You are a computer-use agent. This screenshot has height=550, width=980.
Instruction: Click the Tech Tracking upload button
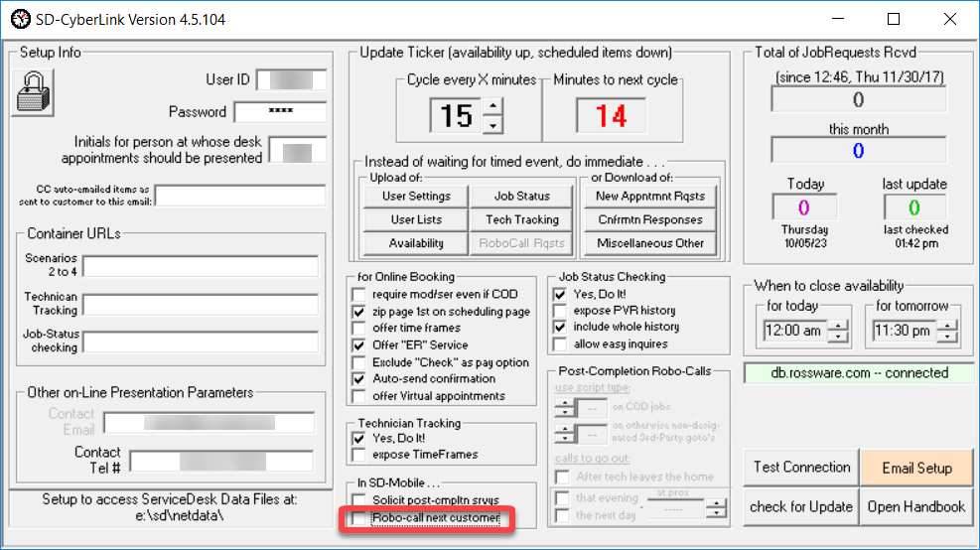click(522, 220)
